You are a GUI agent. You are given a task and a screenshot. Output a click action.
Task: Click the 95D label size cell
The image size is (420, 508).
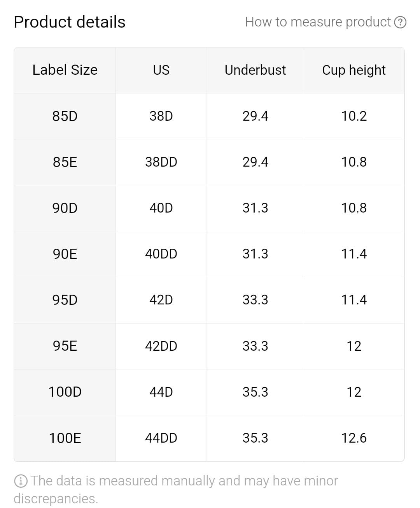tap(65, 300)
